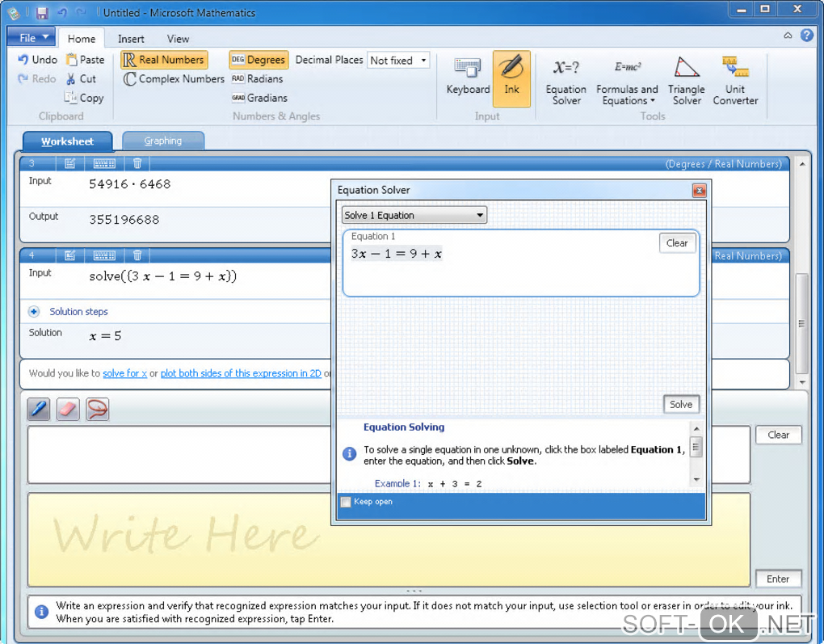824x644 pixels.
Task: Switch to the Graphing tab
Action: coord(163,141)
